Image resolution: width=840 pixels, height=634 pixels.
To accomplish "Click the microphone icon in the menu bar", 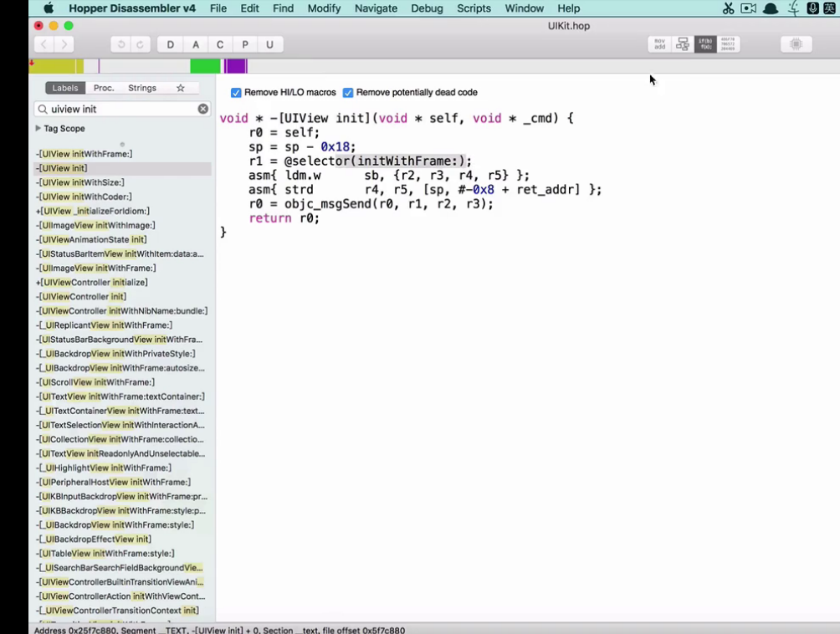I will (x=812, y=8).
